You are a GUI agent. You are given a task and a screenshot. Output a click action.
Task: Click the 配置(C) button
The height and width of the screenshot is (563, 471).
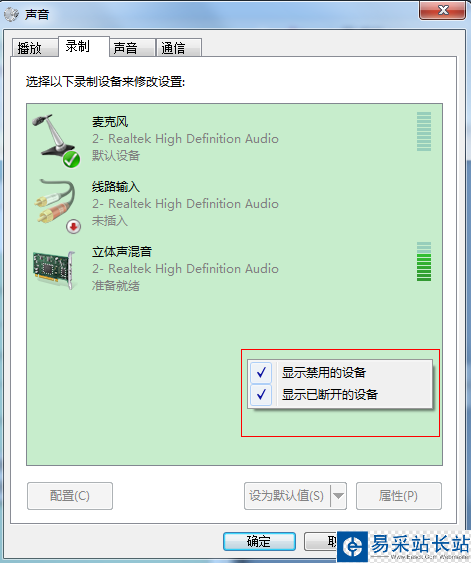[x=70, y=496]
